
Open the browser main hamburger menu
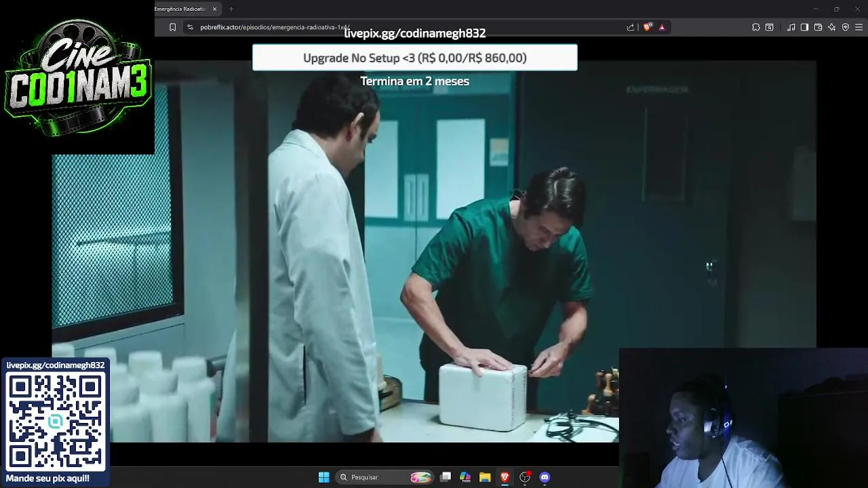[x=859, y=27]
